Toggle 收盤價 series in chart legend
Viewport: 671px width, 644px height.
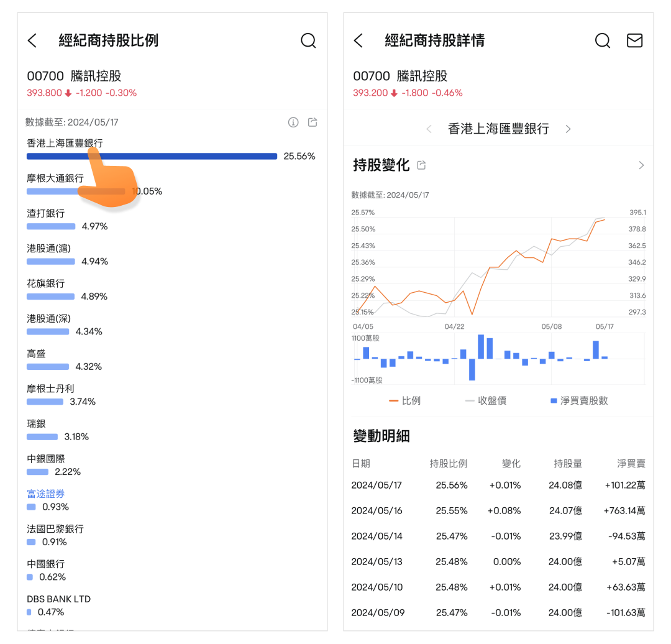(x=485, y=401)
